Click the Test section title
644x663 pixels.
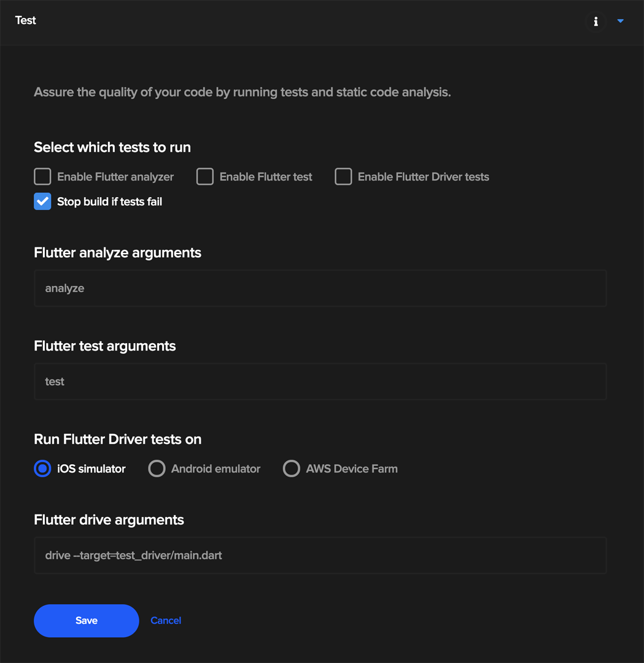tap(25, 20)
